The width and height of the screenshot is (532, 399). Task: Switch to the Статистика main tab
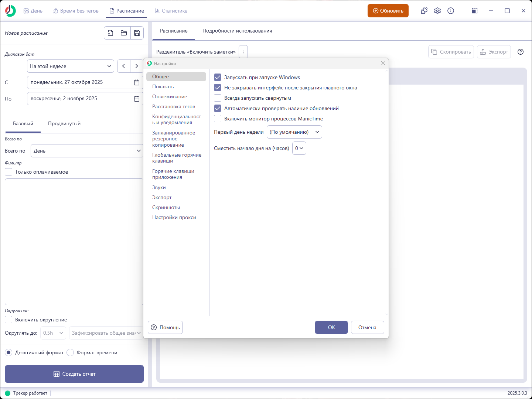point(171,11)
